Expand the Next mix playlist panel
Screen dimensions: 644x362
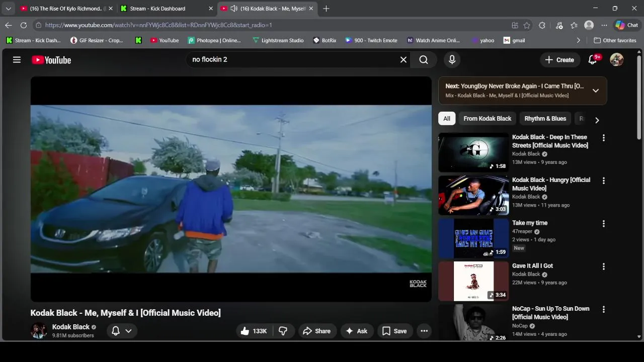596,90
